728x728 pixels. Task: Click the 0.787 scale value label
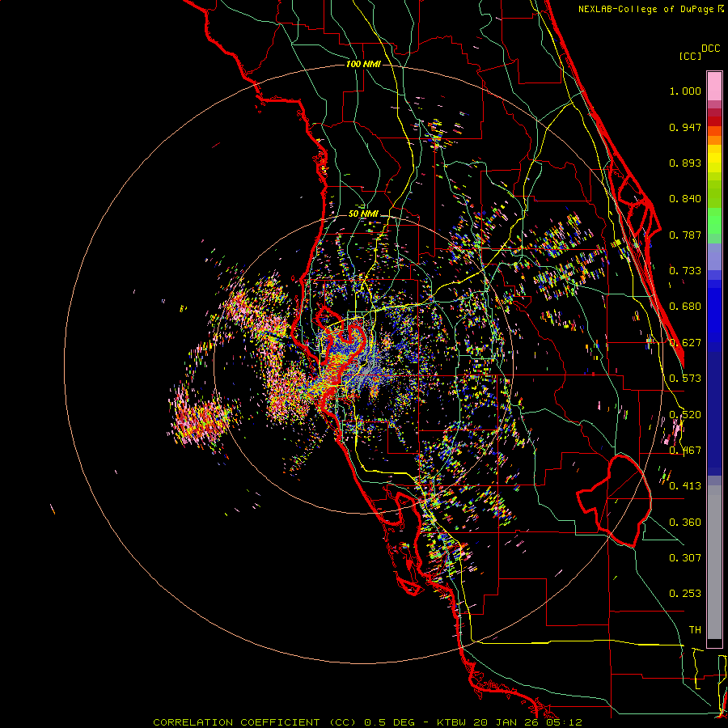pyautogui.click(x=685, y=235)
